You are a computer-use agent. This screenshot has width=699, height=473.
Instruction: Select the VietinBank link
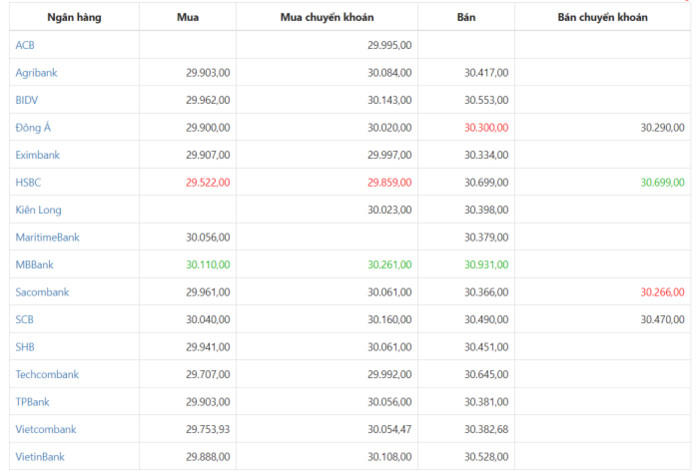click(40, 457)
